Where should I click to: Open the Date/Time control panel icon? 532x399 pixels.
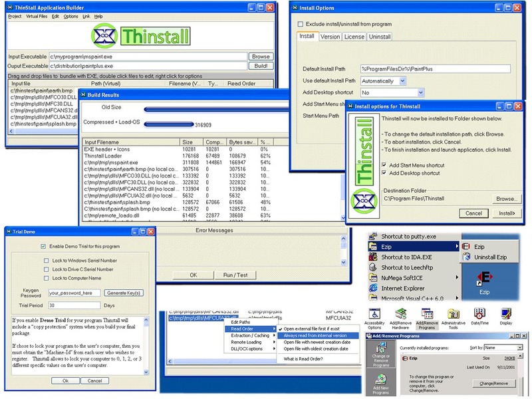pyautogui.click(x=479, y=314)
